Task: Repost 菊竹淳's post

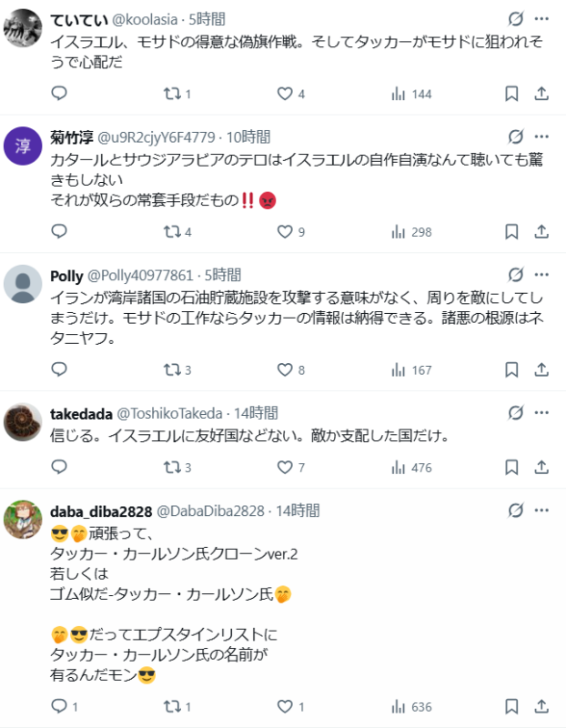Action: (171, 232)
